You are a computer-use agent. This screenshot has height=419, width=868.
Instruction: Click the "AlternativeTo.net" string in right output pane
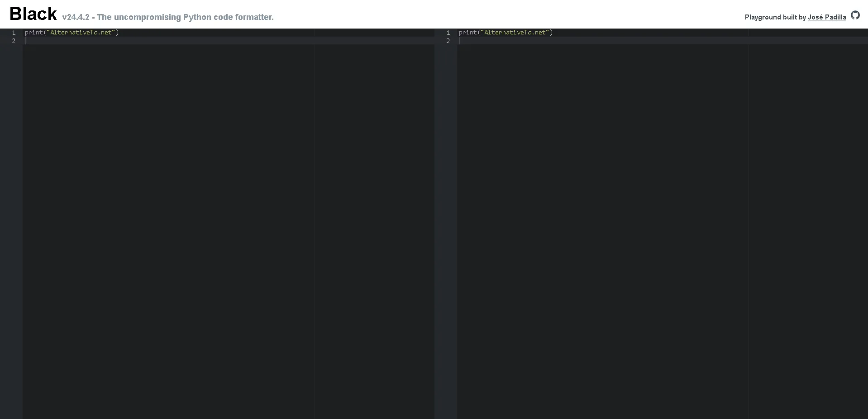click(515, 33)
